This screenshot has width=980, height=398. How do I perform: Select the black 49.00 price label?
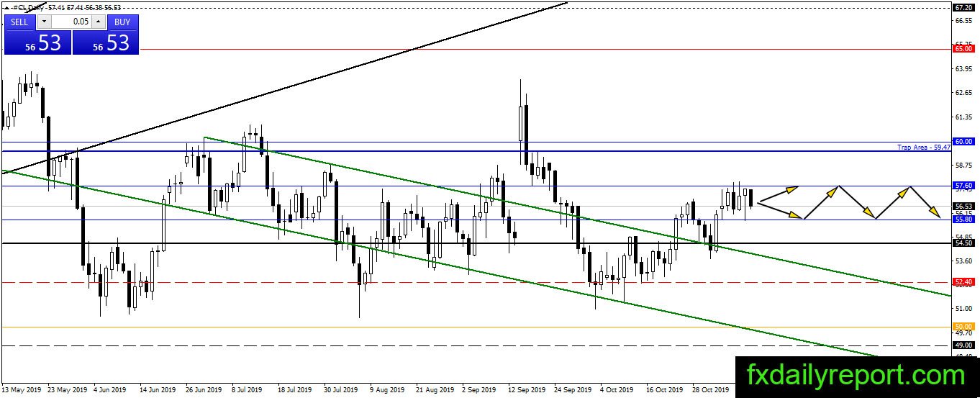click(962, 345)
